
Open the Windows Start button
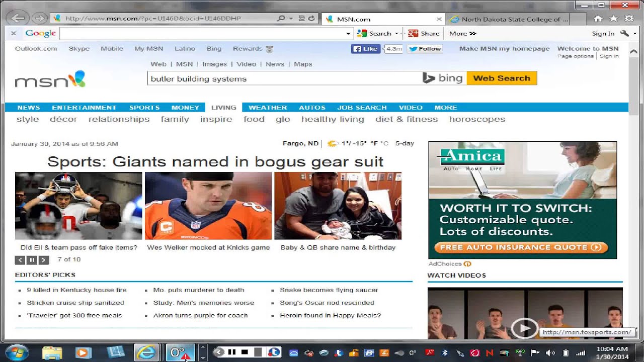tap(17, 352)
